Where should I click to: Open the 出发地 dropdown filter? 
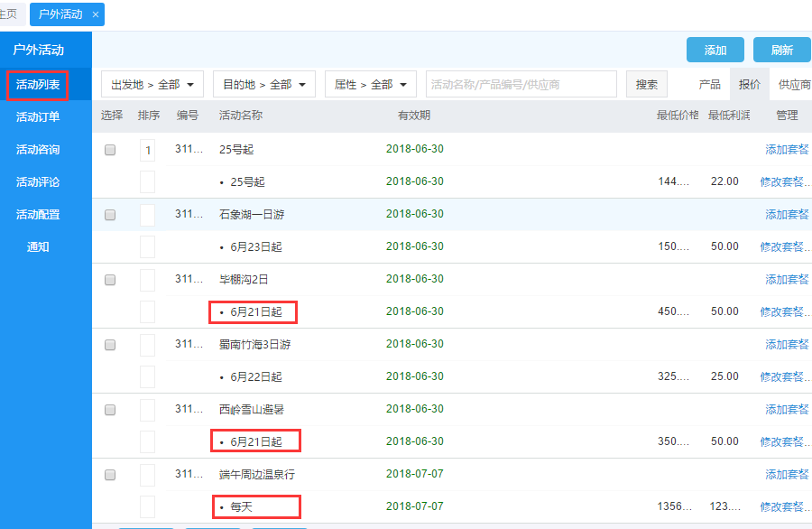[152, 85]
